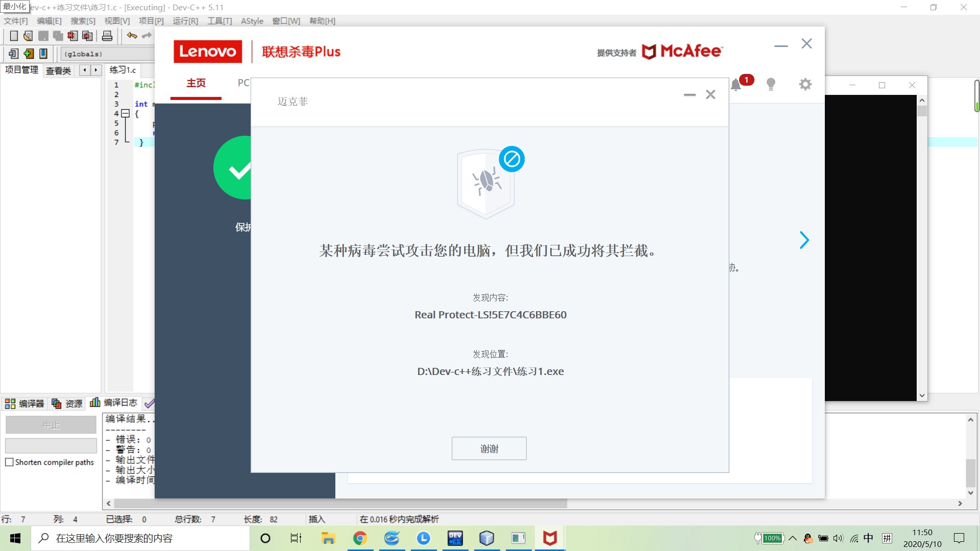
Task: Open Dev-C++ from the taskbar
Action: pos(455,538)
